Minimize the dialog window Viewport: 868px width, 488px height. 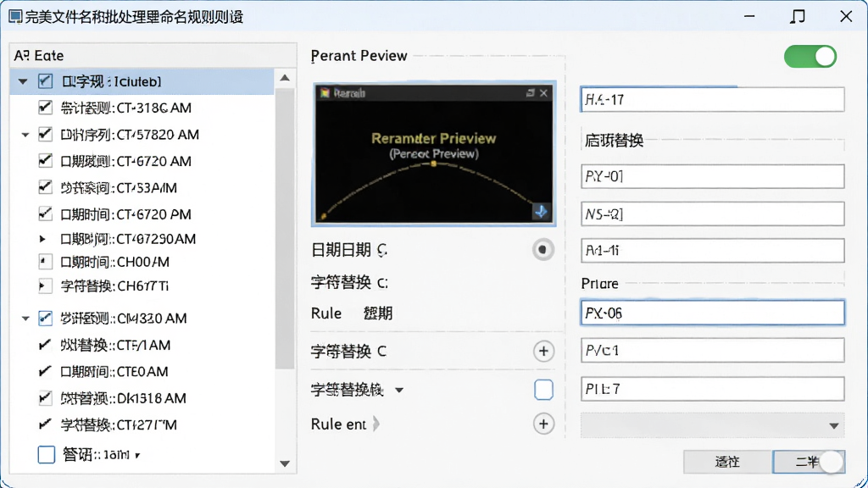(749, 16)
